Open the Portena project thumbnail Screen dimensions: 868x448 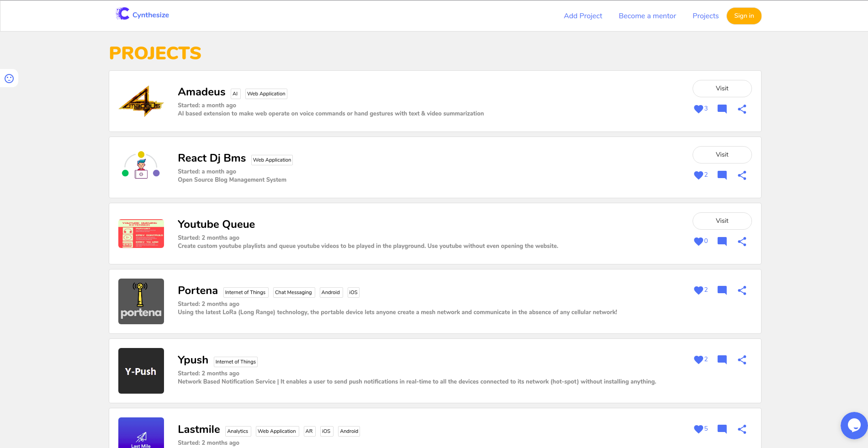click(x=141, y=301)
